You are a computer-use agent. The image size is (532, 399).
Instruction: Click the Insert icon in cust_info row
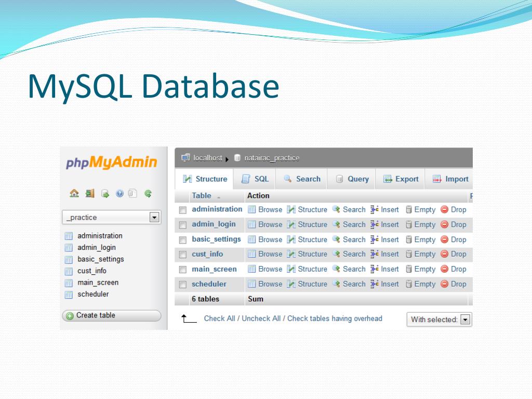[x=375, y=254]
